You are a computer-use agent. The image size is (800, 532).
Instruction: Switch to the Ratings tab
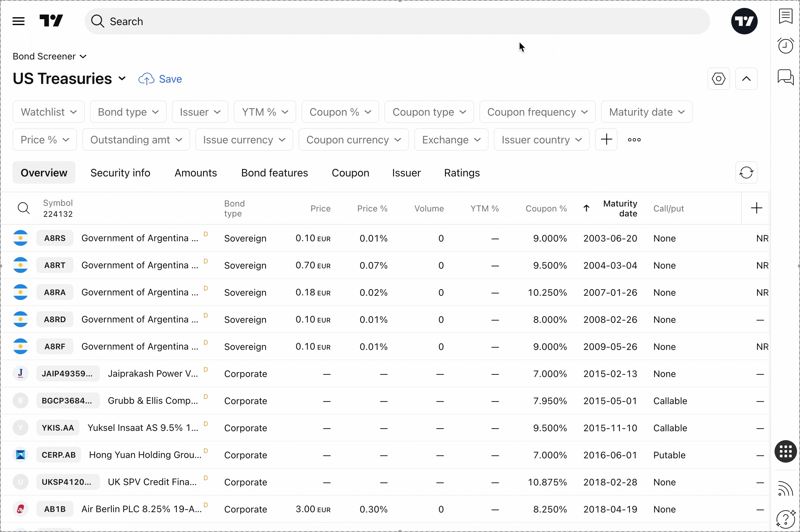point(461,173)
